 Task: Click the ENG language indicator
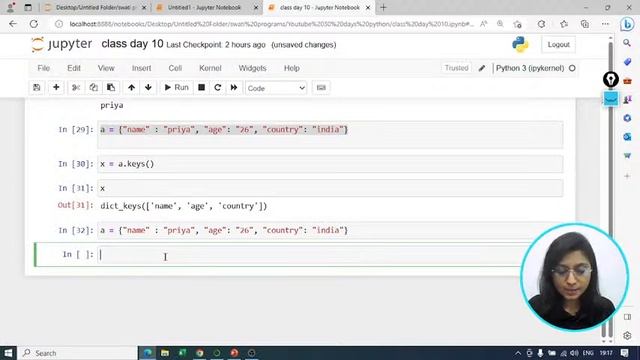point(588,353)
